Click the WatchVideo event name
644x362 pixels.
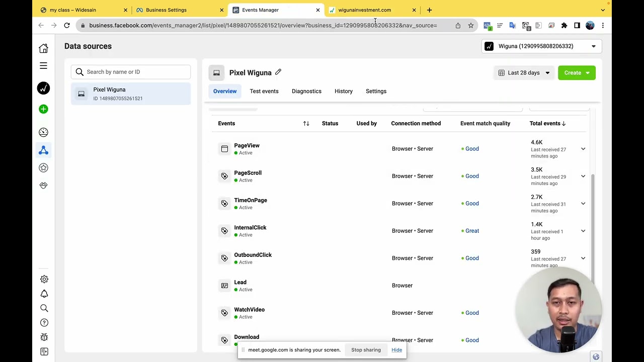tap(249, 310)
